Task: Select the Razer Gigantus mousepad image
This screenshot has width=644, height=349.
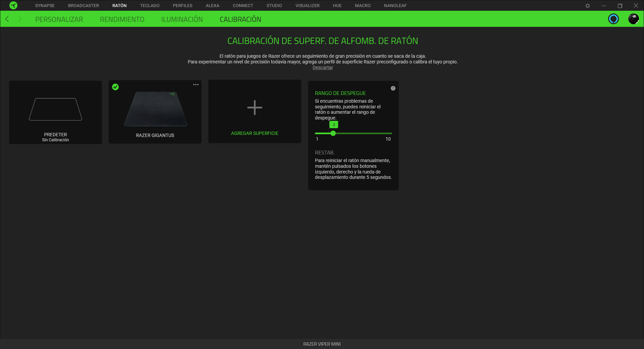Action: [x=155, y=109]
